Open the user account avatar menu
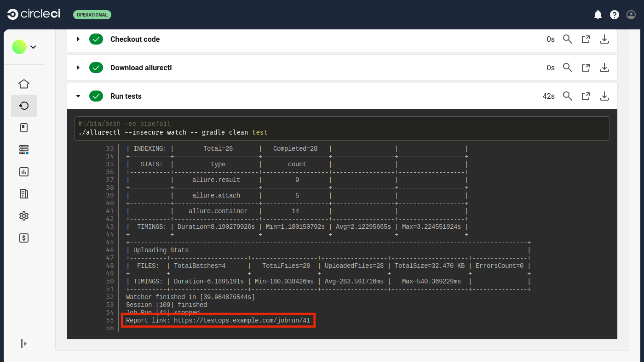The height and width of the screenshot is (362, 644). point(631,14)
